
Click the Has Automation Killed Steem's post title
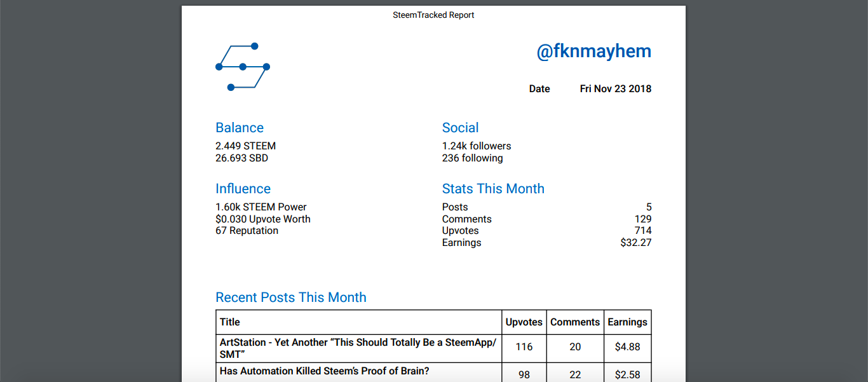pyautogui.click(x=324, y=371)
